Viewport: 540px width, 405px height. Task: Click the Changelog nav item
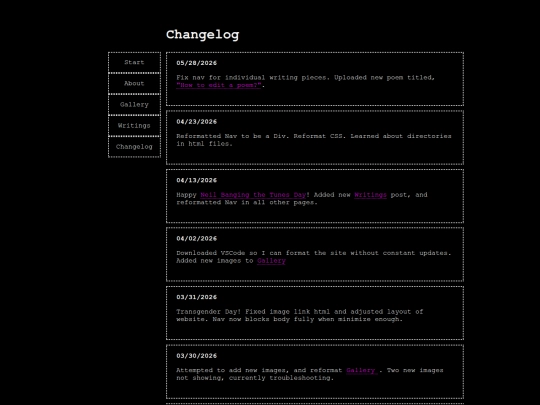(x=134, y=147)
